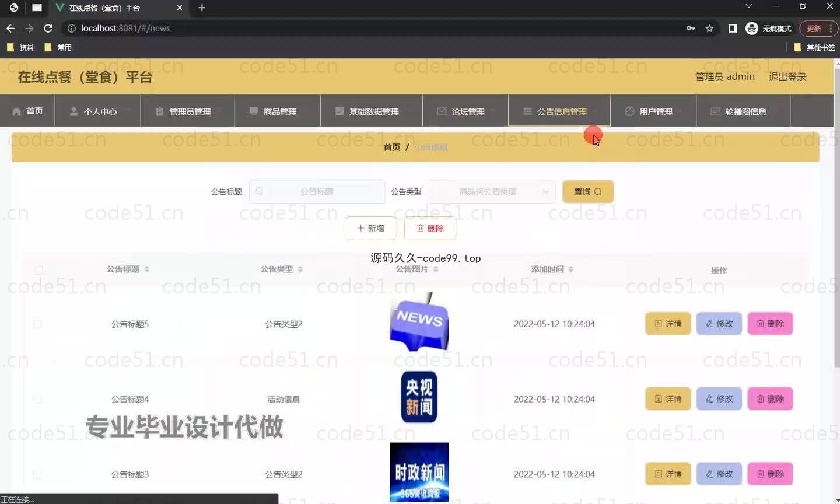Click the row 删除 button for 公告标题4
This screenshot has height=504, width=840.
tap(770, 398)
